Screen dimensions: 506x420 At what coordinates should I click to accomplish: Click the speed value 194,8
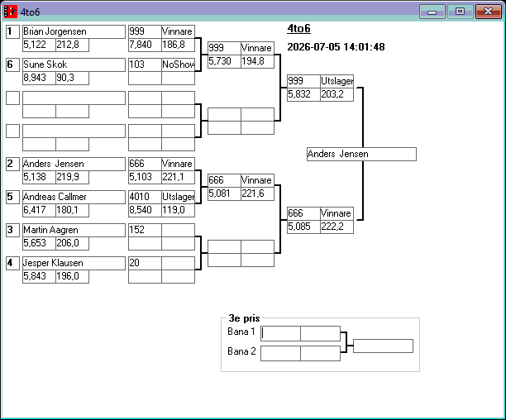(257, 61)
